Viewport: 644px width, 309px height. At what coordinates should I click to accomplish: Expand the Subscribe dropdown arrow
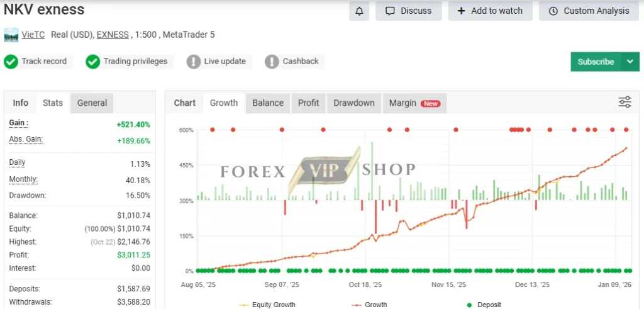630,62
